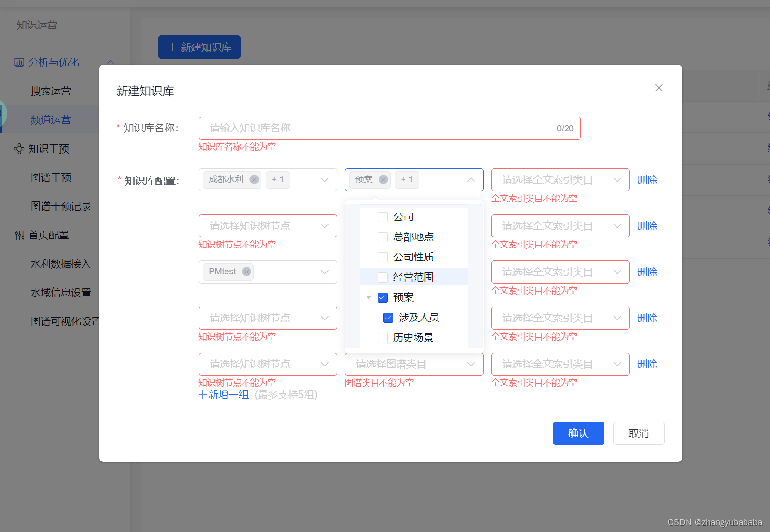Screen dimensions: 770x532
Task: Check the 历史场景 checkbox
Action: pyautogui.click(x=382, y=338)
